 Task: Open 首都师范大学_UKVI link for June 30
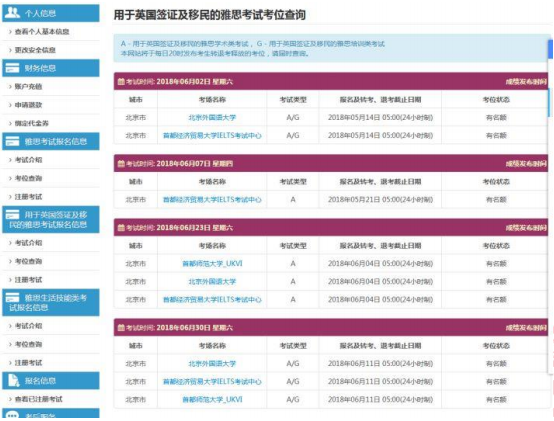212,399
